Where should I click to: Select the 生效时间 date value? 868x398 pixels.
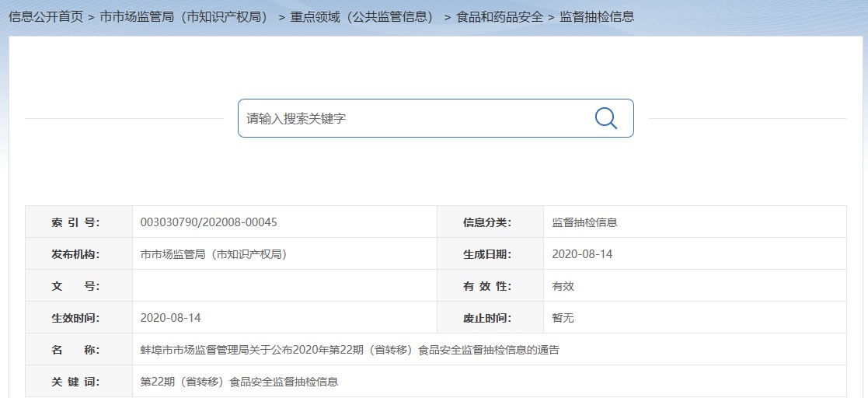click(170, 318)
